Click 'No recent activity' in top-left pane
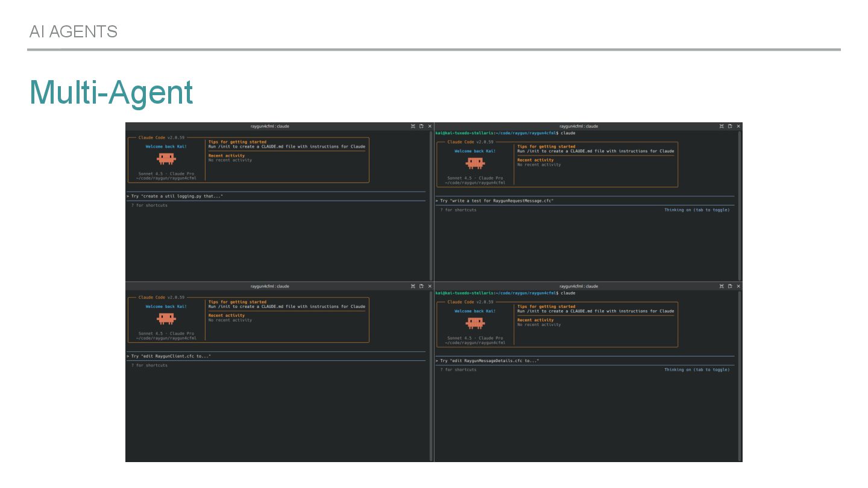This screenshot has height=488, width=868. click(x=230, y=160)
